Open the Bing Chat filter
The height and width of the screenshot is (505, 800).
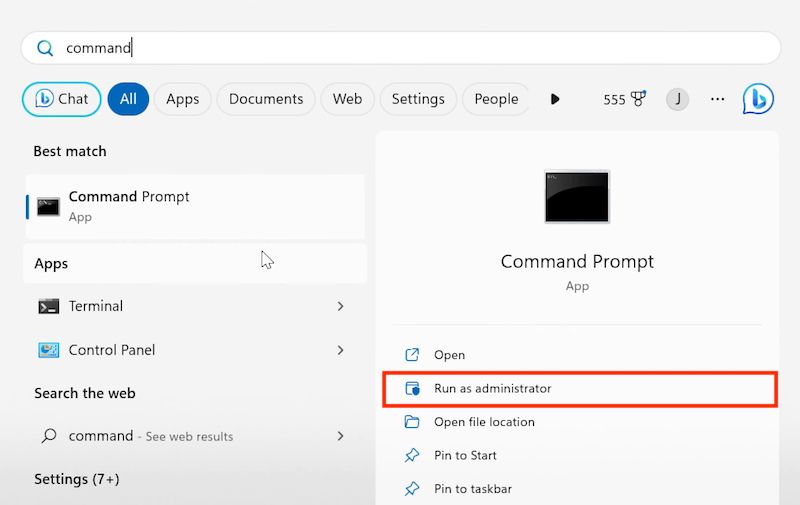pyautogui.click(x=62, y=99)
